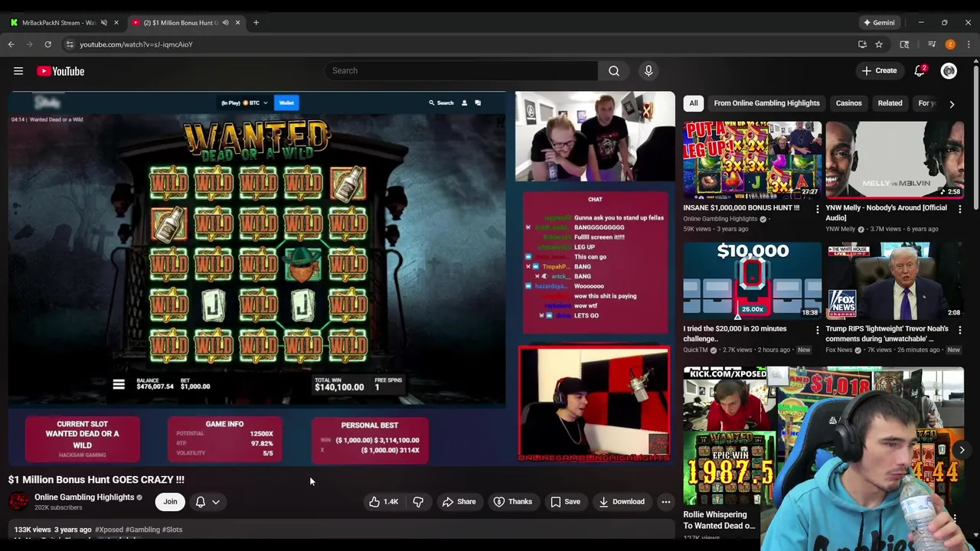View site information icon in address bar
Image resolution: width=980 pixels, height=551 pixels.
(x=69, y=44)
